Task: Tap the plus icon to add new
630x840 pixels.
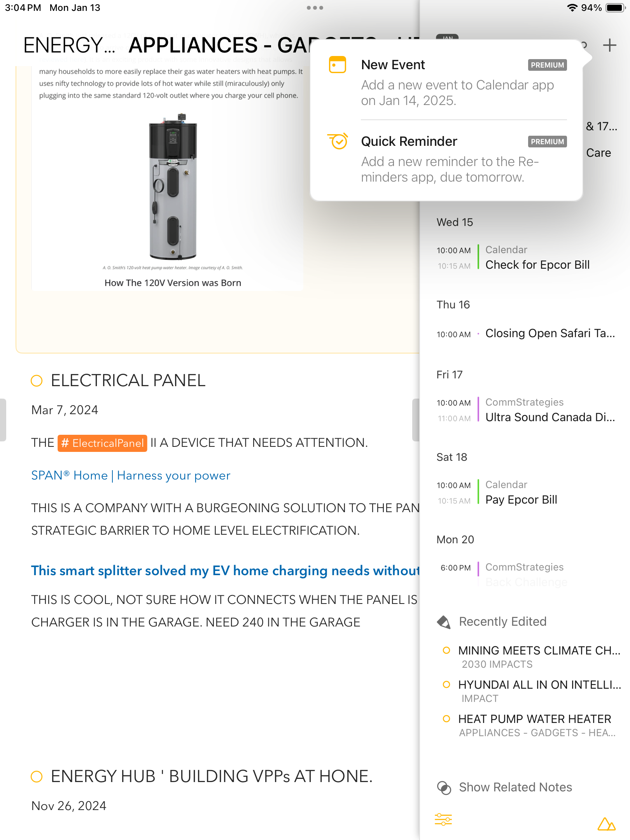Action: pyautogui.click(x=609, y=45)
